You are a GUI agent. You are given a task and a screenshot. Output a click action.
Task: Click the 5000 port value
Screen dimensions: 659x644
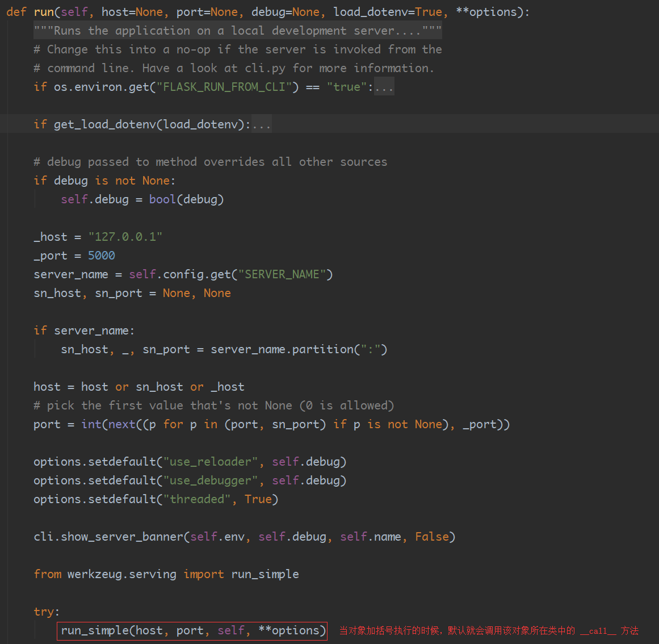101,256
